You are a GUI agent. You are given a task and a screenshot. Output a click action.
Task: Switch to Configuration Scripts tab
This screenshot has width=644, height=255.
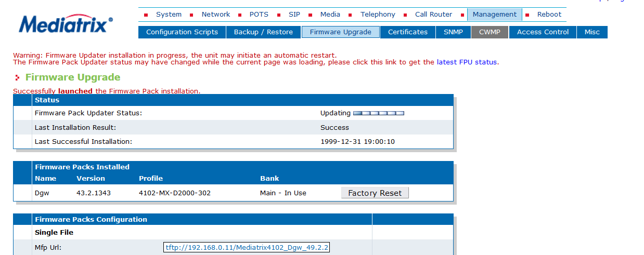182,32
